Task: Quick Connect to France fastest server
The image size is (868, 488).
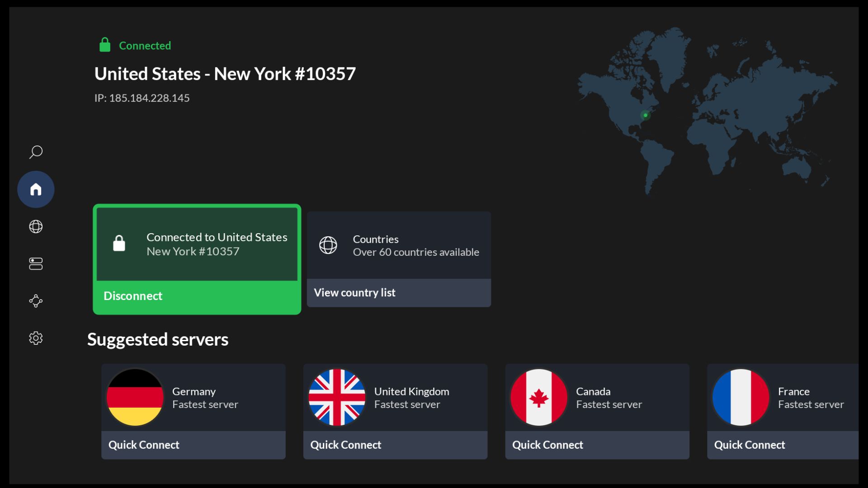Action: pos(749,445)
